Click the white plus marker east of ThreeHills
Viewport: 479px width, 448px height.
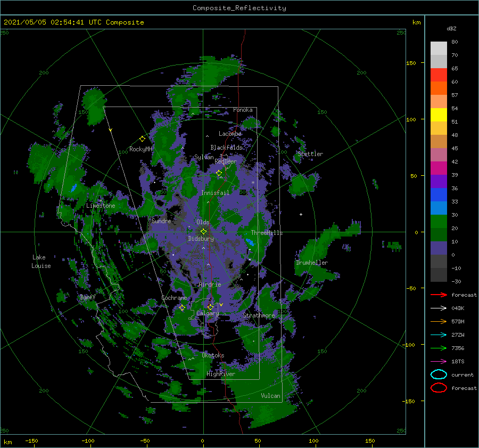(x=301, y=214)
